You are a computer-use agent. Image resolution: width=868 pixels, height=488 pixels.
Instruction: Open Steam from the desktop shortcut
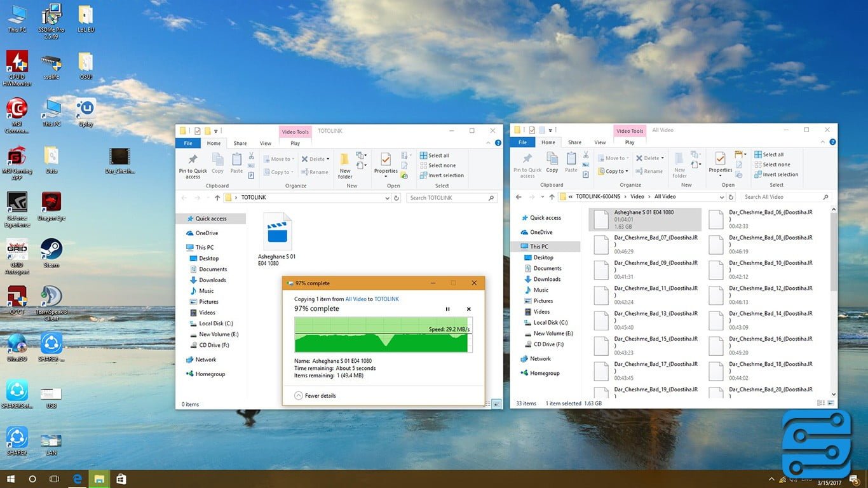pos(51,252)
